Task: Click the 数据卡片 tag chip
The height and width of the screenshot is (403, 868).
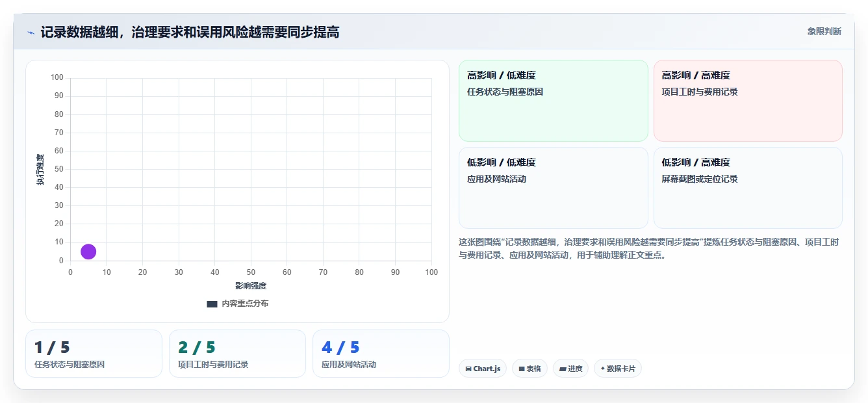Action: tap(618, 369)
